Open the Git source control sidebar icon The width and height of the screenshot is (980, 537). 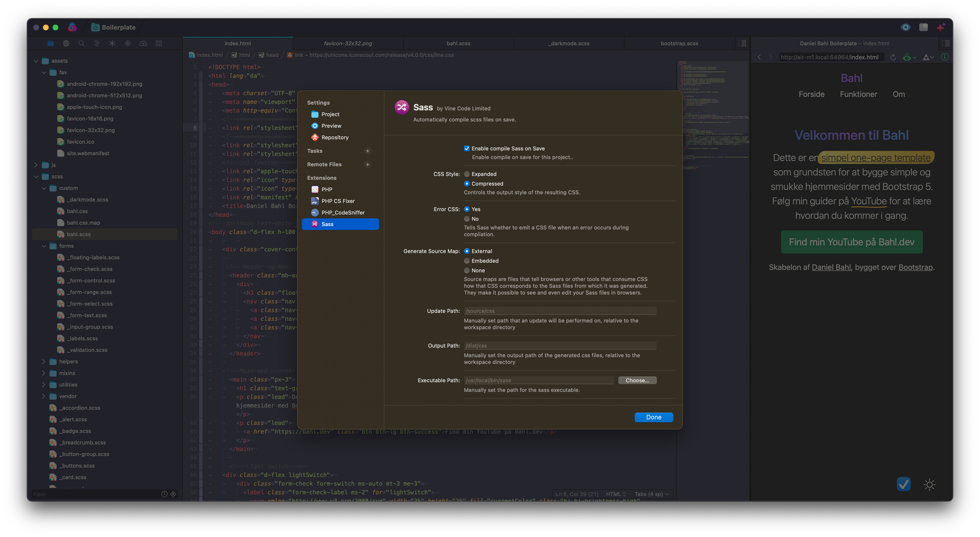[x=128, y=43]
